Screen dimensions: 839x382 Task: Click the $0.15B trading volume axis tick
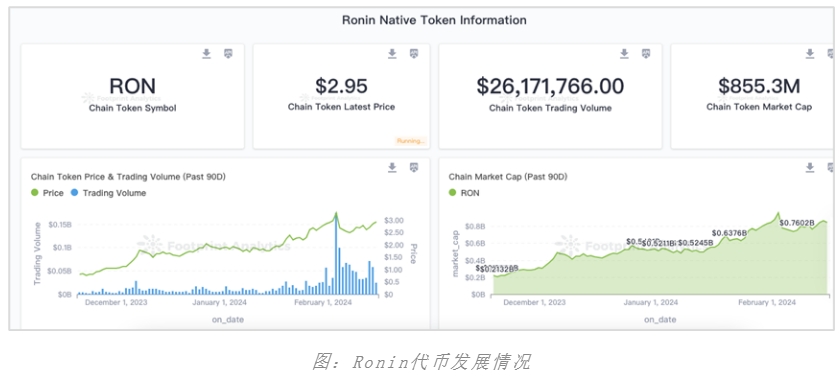[x=61, y=224]
